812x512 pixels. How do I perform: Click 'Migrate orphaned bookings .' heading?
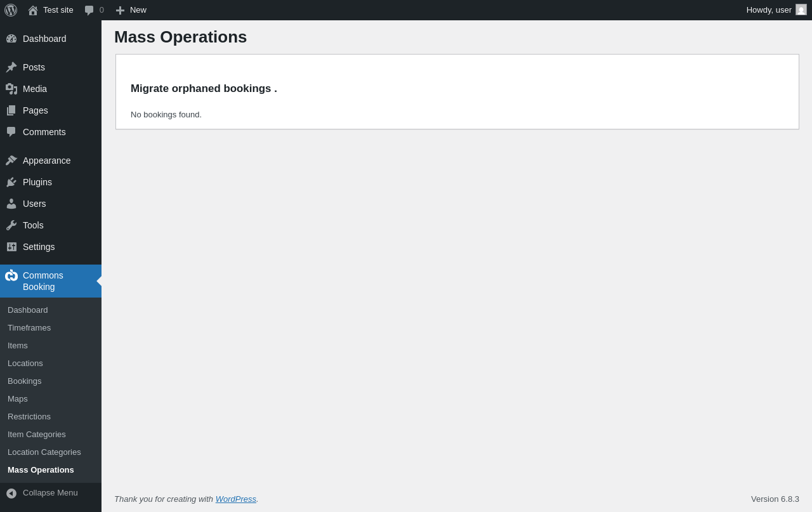click(204, 89)
